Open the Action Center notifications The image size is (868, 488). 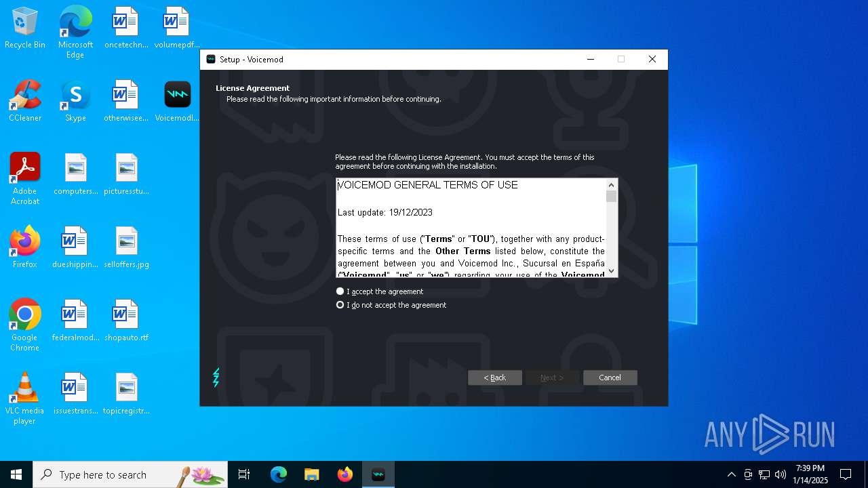(x=846, y=474)
